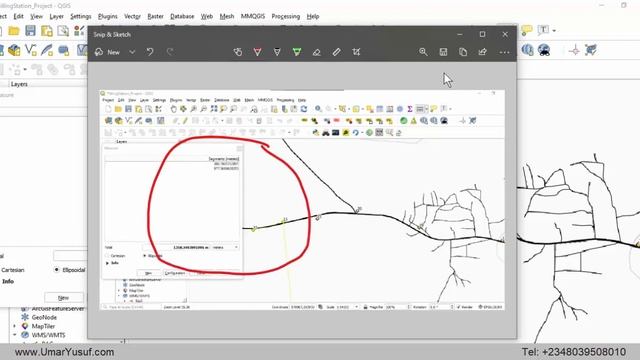Viewport: 640px width, 360px height.
Task: Activate the ruler tool in Snip & Sketch
Action: (x=336, y=52)
